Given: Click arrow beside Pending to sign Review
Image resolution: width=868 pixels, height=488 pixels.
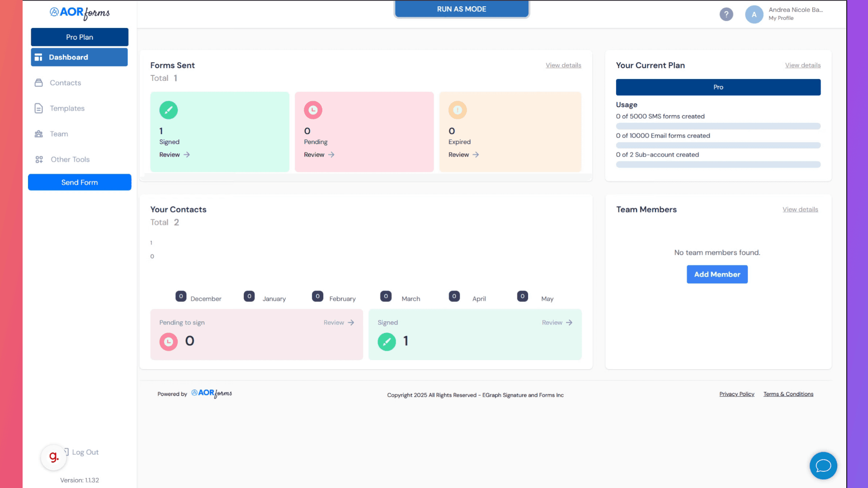Looking at the screenshot, I should coord(351,323).
